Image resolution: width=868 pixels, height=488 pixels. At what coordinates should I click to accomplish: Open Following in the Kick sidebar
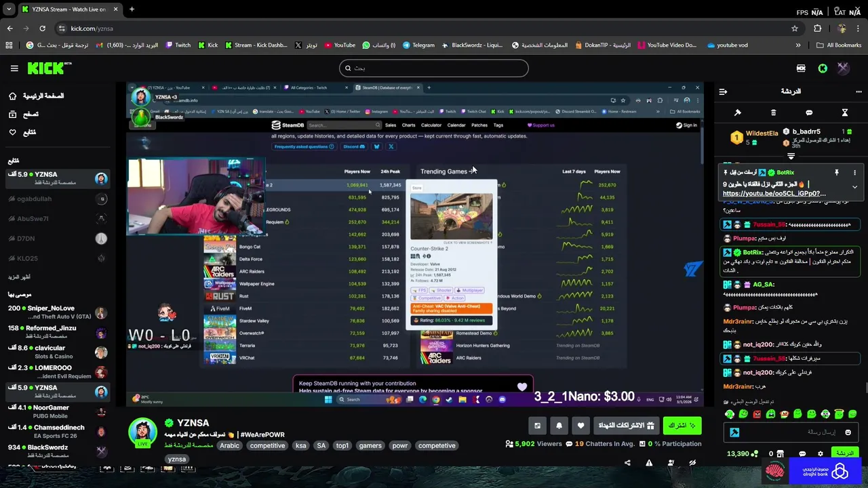pyautogui.click(x=22, y=132)
